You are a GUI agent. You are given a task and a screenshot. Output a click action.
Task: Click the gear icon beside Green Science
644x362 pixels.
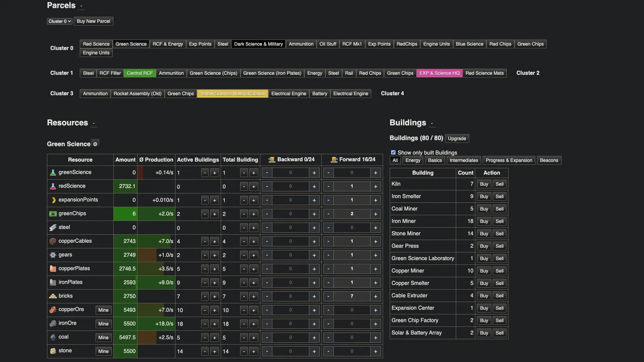coord(95,144)
